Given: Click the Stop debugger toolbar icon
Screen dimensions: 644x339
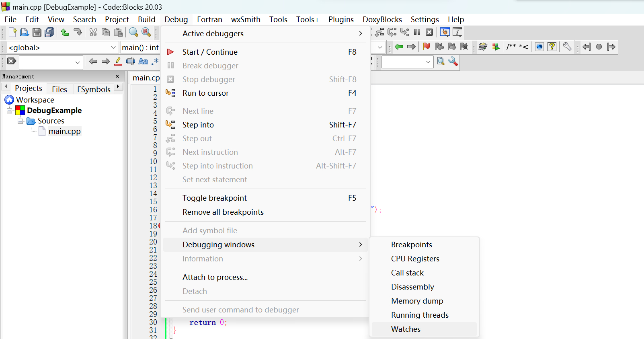Looking at the screenshot, I should point(429,32).
